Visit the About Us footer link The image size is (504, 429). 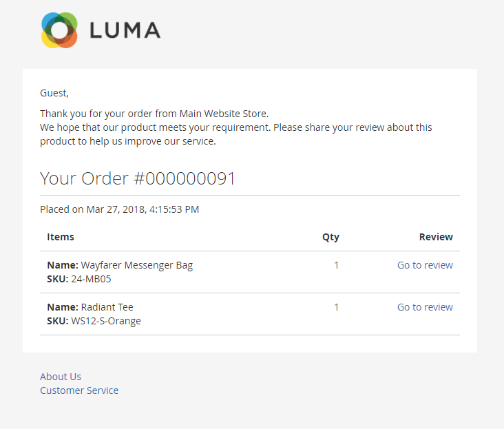(x=61, y=377)
